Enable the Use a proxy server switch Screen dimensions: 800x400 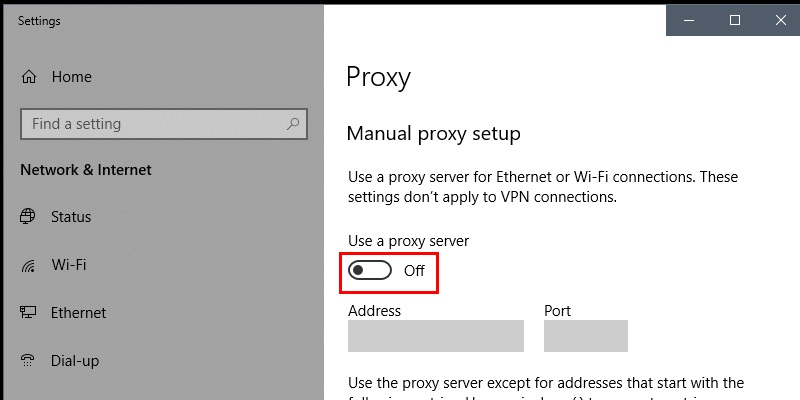(370, 270)
